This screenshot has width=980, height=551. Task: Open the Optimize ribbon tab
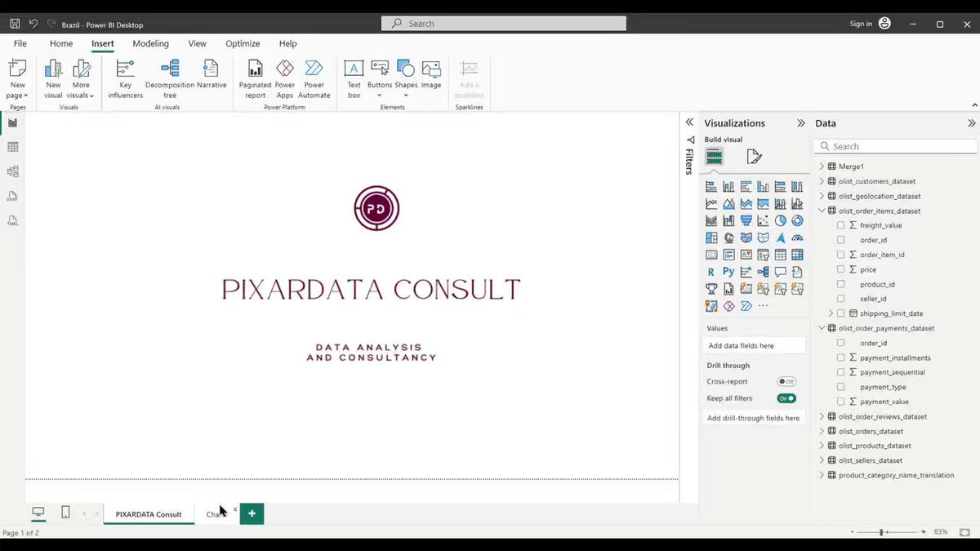[x=243, y=43]
